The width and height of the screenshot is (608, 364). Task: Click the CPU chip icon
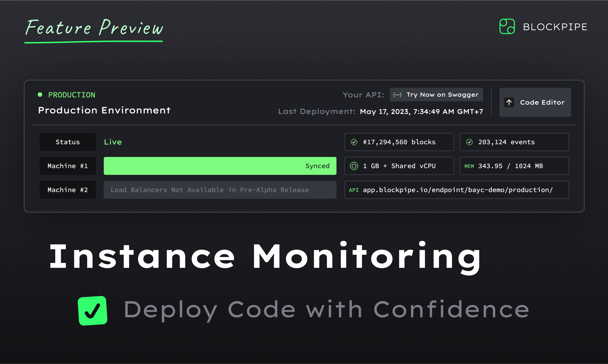(x=354, y=166)
